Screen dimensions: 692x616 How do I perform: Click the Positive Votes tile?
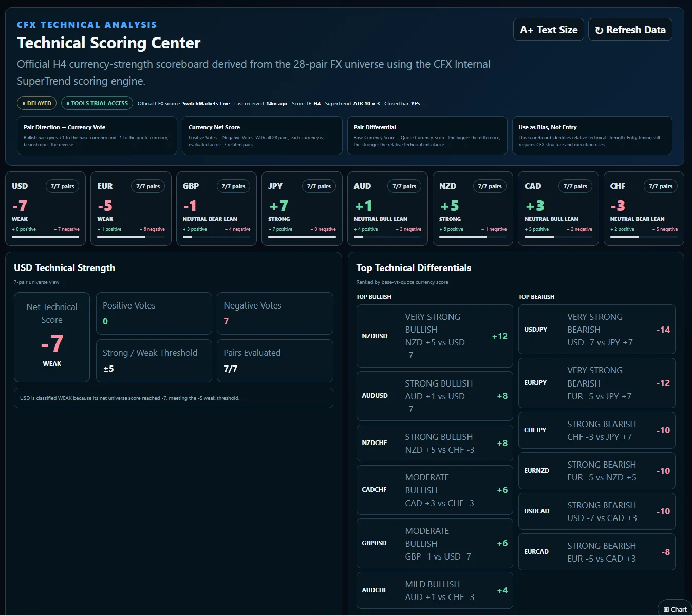coord(154,313)
